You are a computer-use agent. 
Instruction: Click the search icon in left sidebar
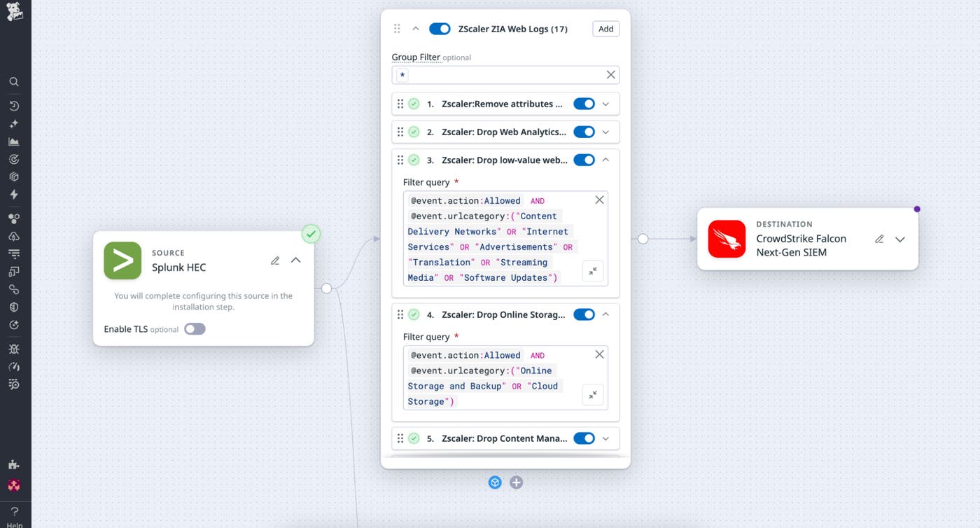tap(14, 82)
